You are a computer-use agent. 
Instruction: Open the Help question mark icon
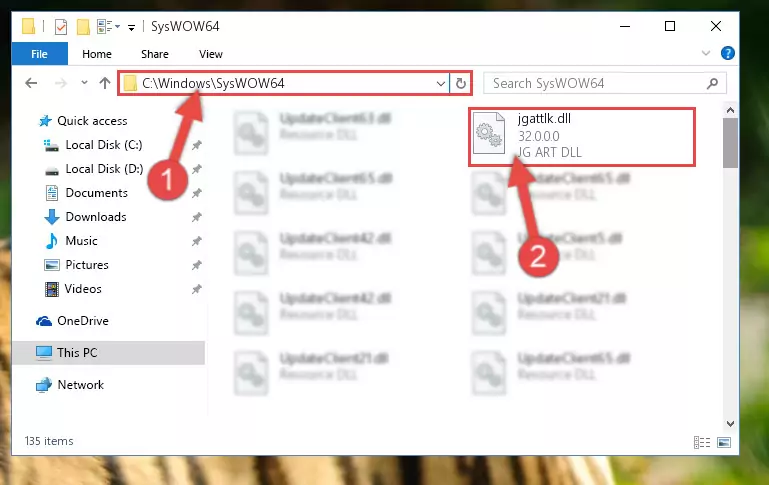point(727,53)
